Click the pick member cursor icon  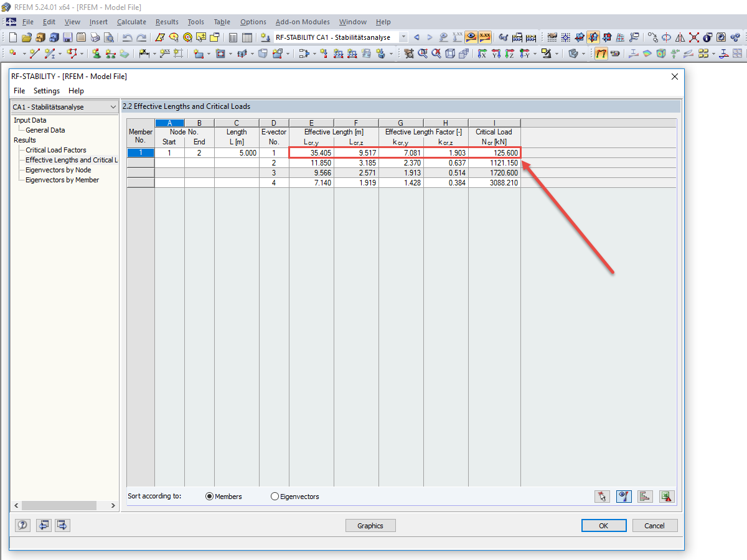click(x=602, y=497)
